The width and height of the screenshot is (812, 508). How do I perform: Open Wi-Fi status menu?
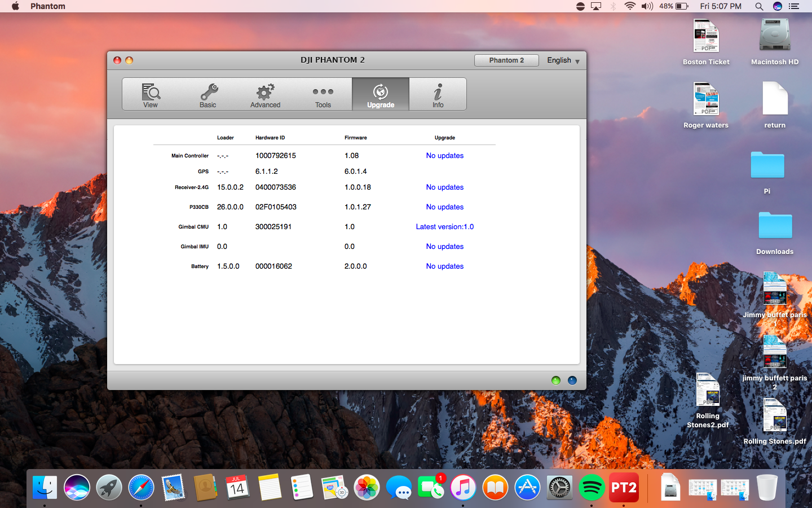tap(630, 6)
